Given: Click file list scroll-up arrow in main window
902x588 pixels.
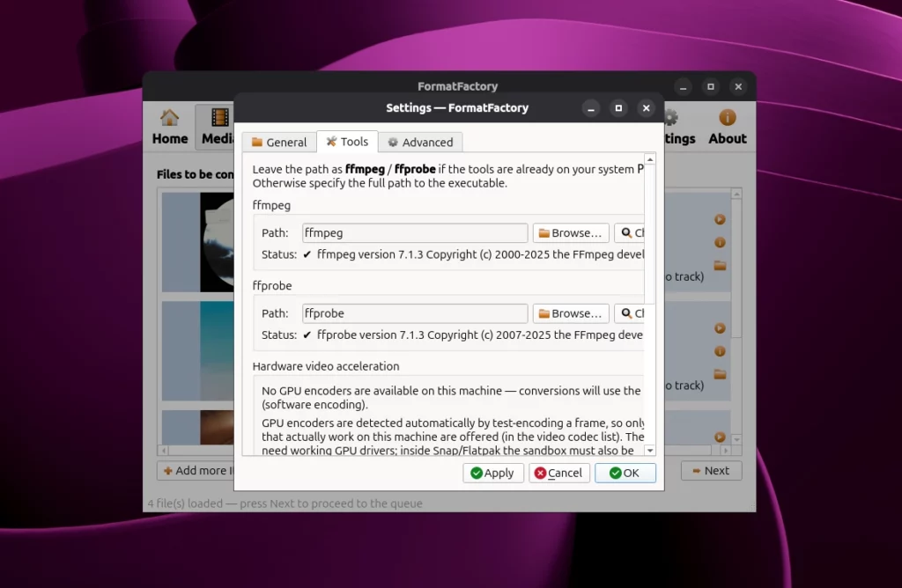Looking at the screenshot, I should 736,195.
